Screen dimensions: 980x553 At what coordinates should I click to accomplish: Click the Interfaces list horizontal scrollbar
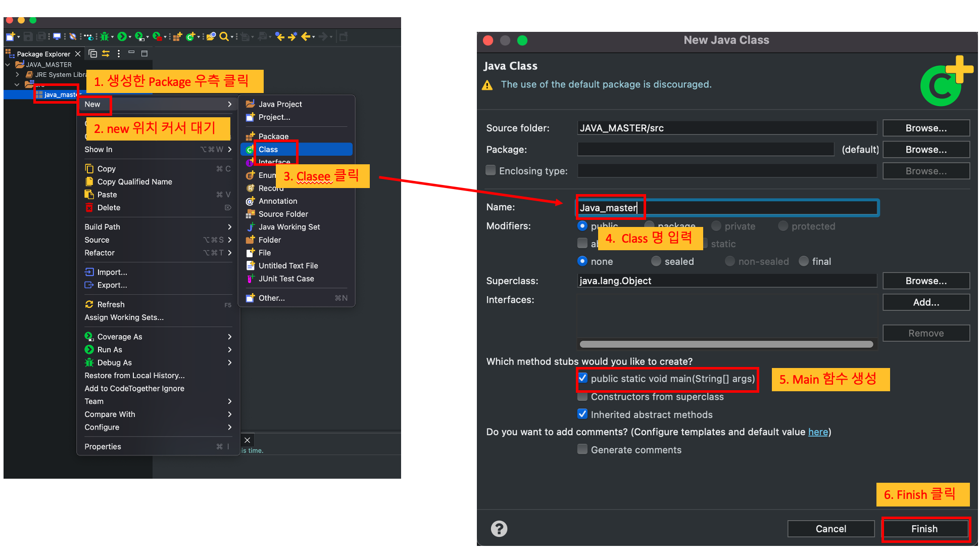tap(726, 344)
